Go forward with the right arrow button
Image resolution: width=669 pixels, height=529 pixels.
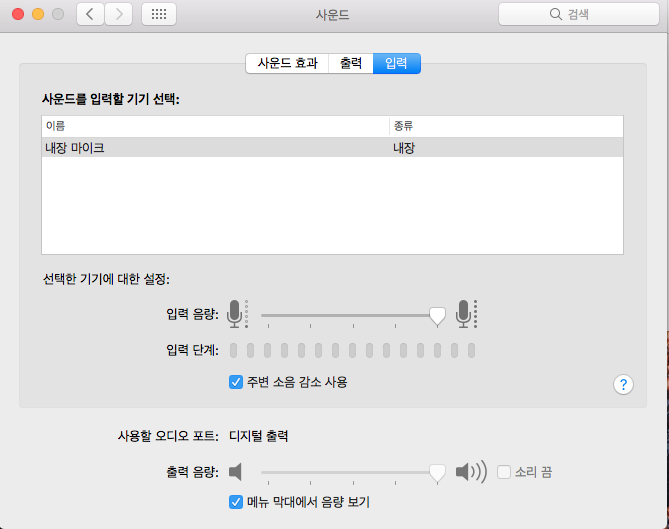click(x=119, y=14)
